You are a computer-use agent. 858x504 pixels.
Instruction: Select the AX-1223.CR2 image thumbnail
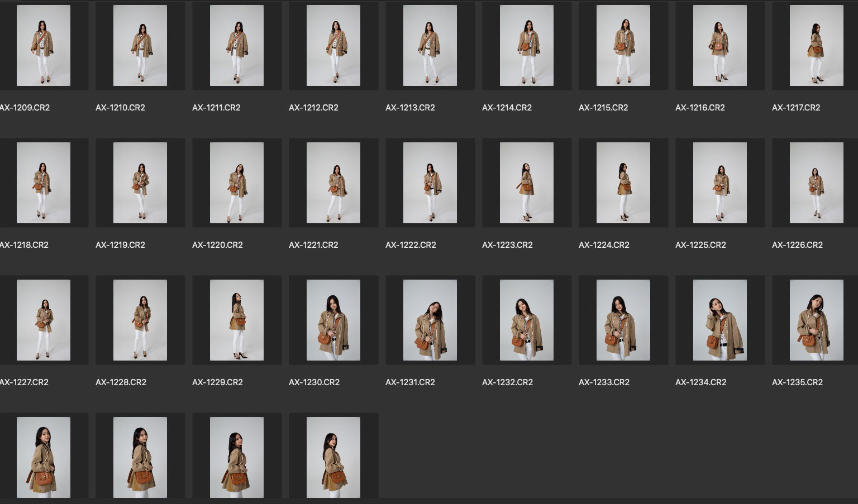click(x=527, y=183)
